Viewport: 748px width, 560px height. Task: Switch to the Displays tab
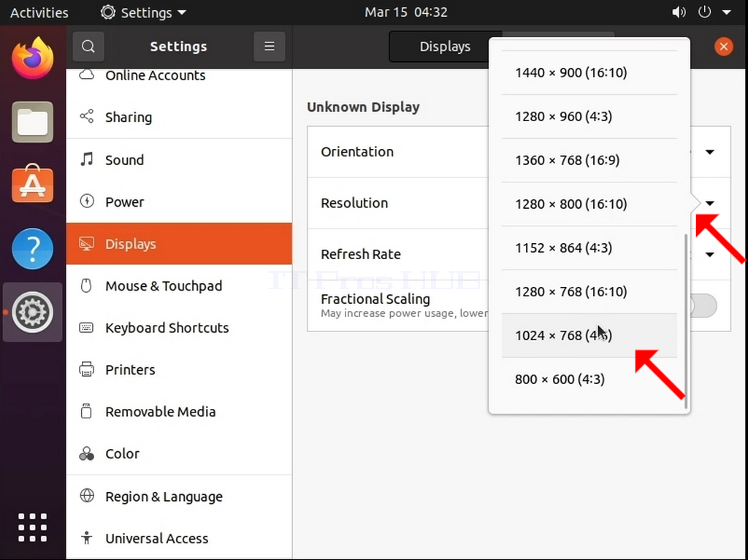445,46
